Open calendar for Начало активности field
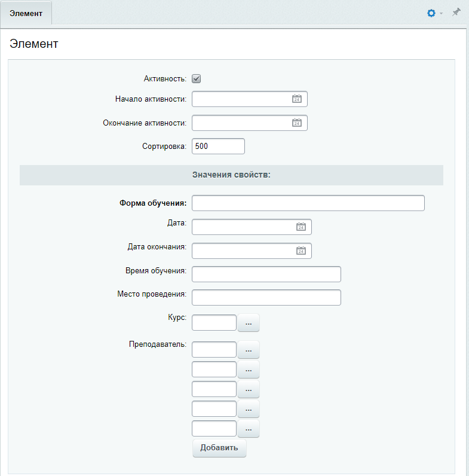469x476 pixels. (297, 99)
